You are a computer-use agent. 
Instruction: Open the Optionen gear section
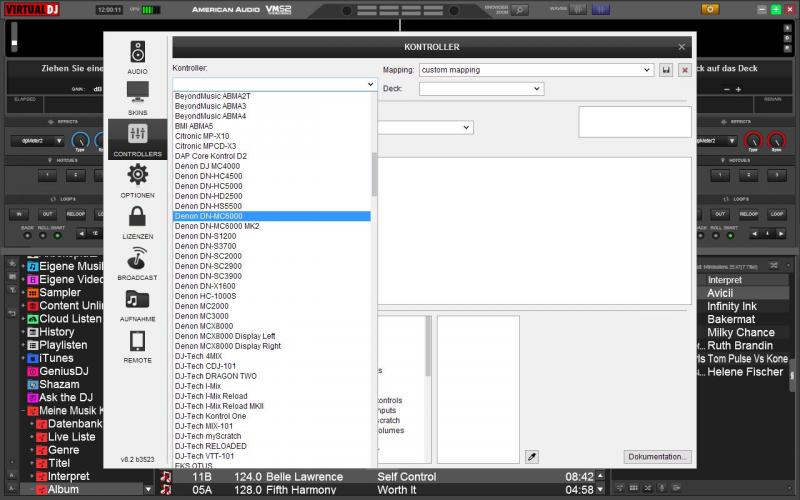point(137,181)
